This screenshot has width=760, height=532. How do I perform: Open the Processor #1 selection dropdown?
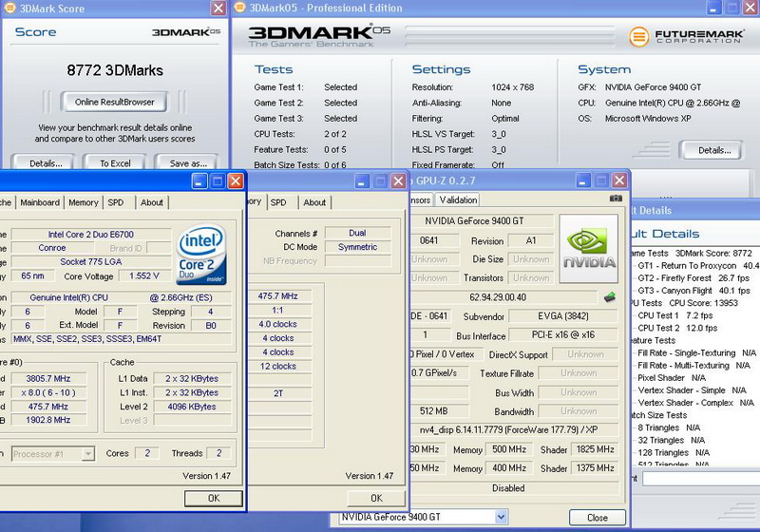click(x=88, y=454)
